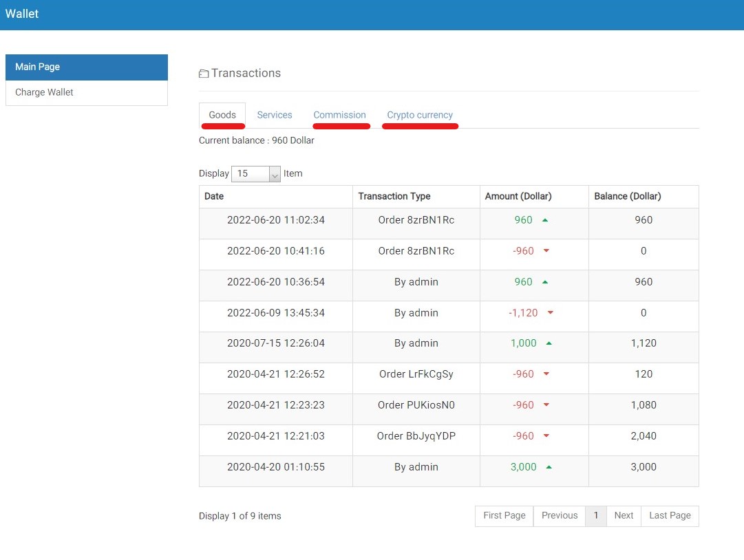Click balance value 2,040
Screen dimensions: 744x560
click(x=644, y=436)
